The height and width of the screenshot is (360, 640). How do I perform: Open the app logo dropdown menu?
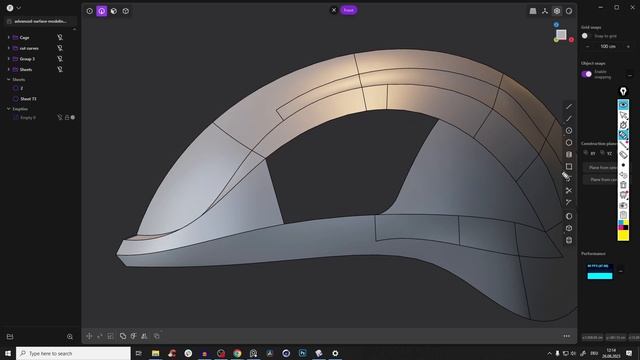tap(13, 8)
